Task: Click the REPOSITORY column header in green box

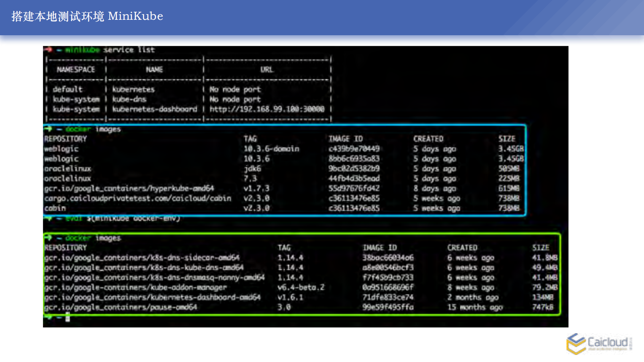Action: click(x=65, y=247)
